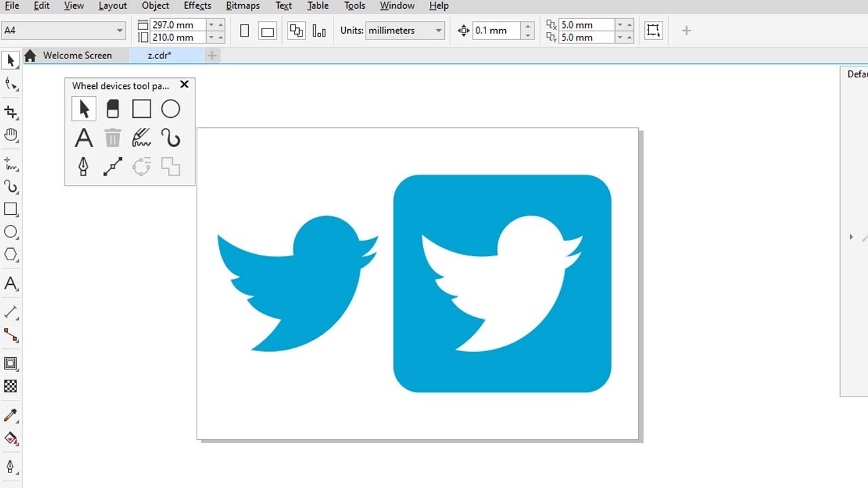Toggle Treat as Filled option
Viewport: 868px width, 488px height.
pos(653,30)
